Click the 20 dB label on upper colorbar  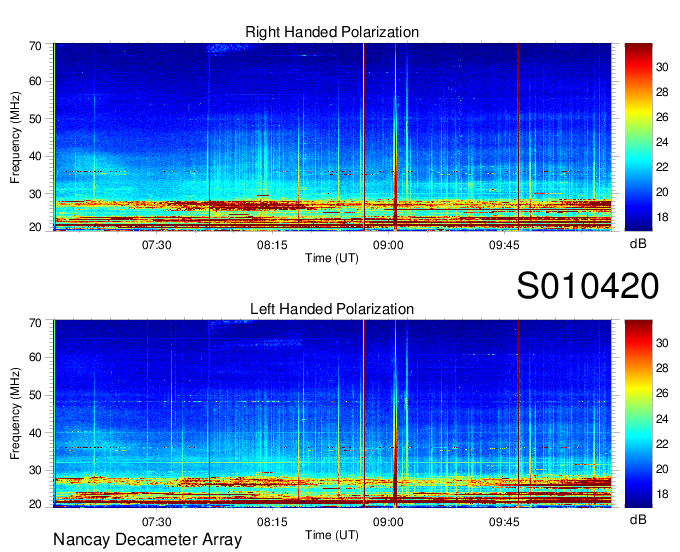pos(662,192)
